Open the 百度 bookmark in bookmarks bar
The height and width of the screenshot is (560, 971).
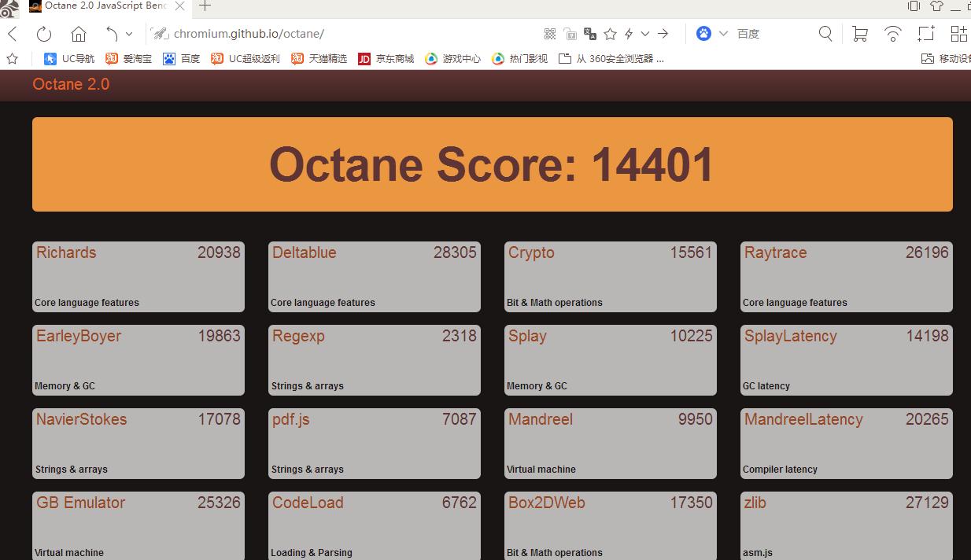click(182, 58)
